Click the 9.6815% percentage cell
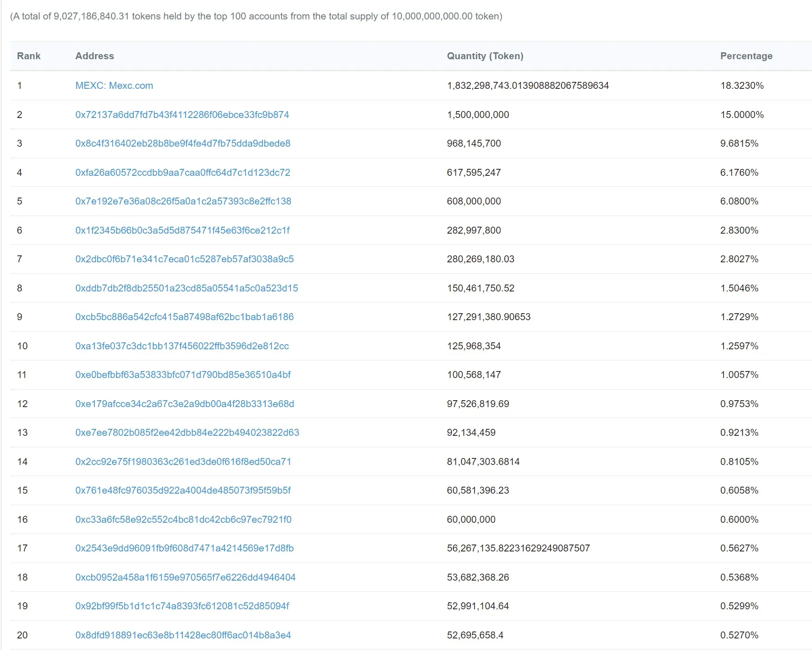This screenshot has height=650, width=812. (x=739, y=143)
